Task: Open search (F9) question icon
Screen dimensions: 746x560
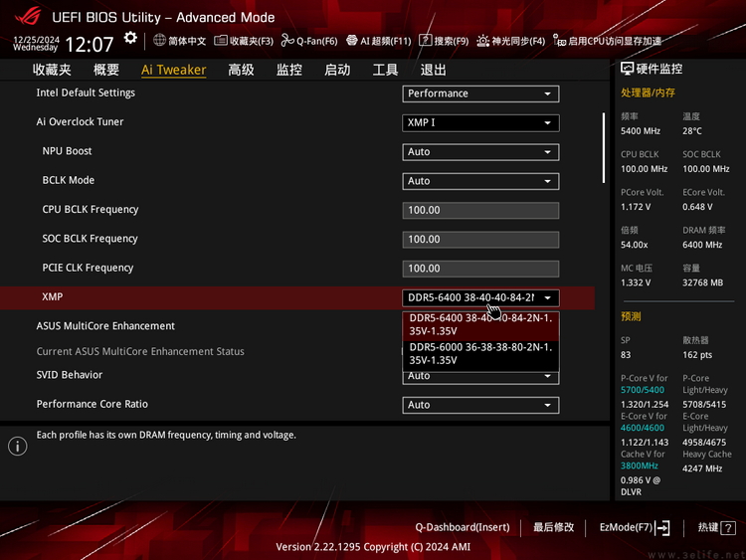Action: (x=425, y=41)
